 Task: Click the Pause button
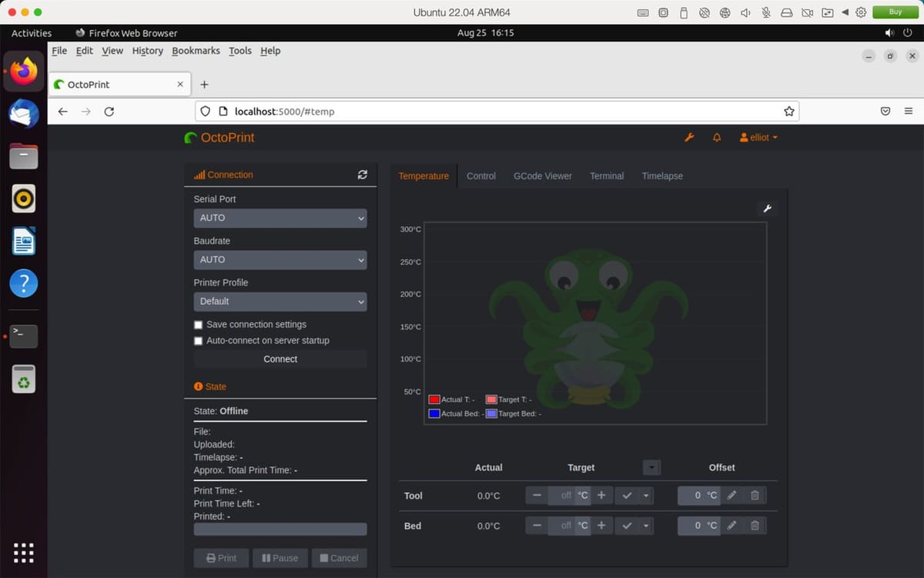[x=280, y=558]
